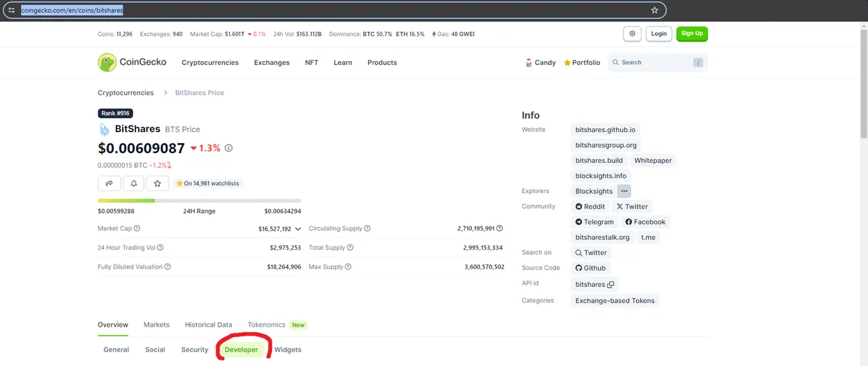Click the CoinGecko logo
868x366 pixels.
(x=132, y=62)
